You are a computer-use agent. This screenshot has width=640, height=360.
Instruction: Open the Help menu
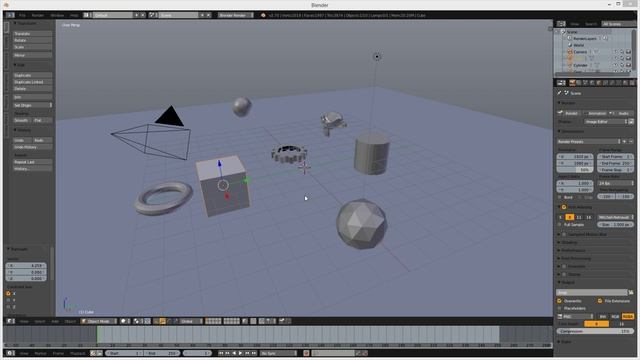[x=74, y=15]
